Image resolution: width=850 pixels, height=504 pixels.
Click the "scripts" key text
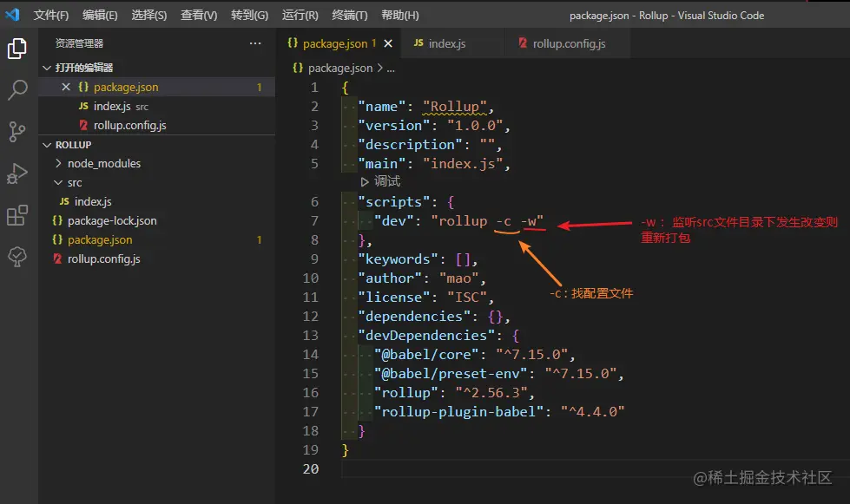(x=398, y=202)
